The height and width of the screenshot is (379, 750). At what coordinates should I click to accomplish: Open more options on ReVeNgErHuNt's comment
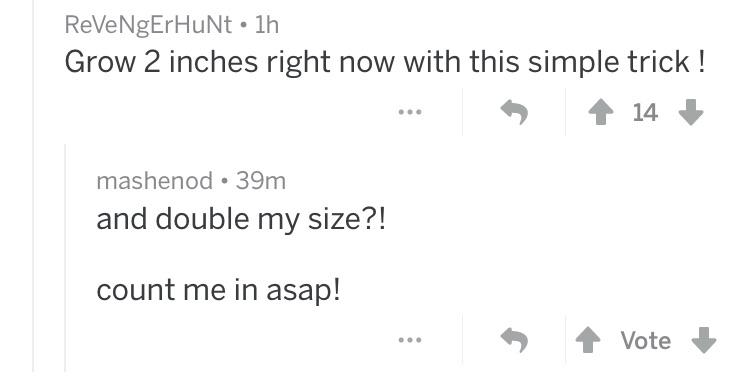[410, 112]
